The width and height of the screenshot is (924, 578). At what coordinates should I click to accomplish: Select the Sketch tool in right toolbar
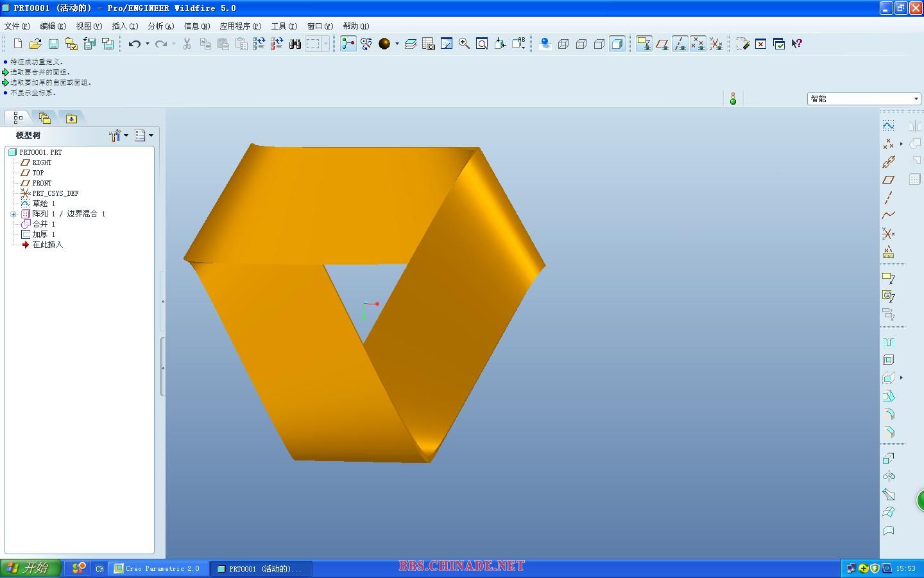888,125
